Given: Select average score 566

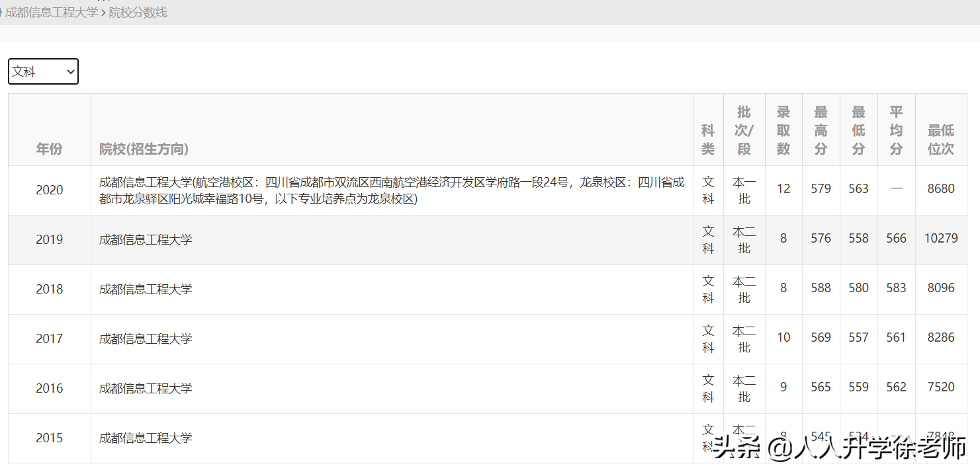Looking at the screenshot, I should [896, 238].
